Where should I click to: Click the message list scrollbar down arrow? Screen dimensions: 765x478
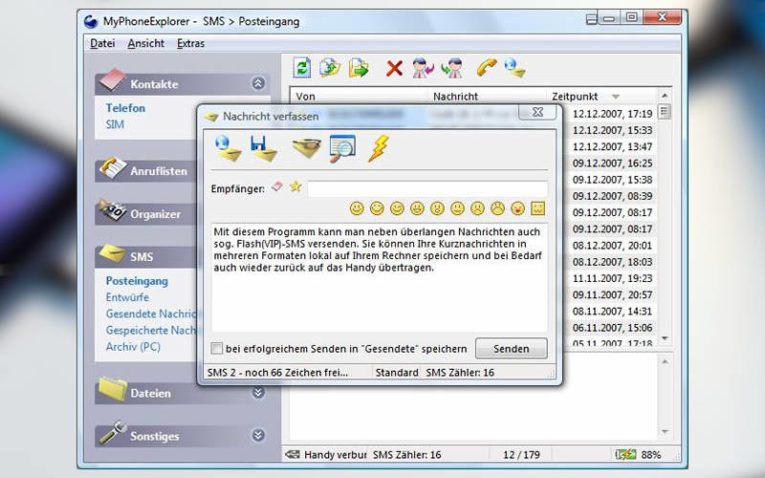click(x=664, y=338)
